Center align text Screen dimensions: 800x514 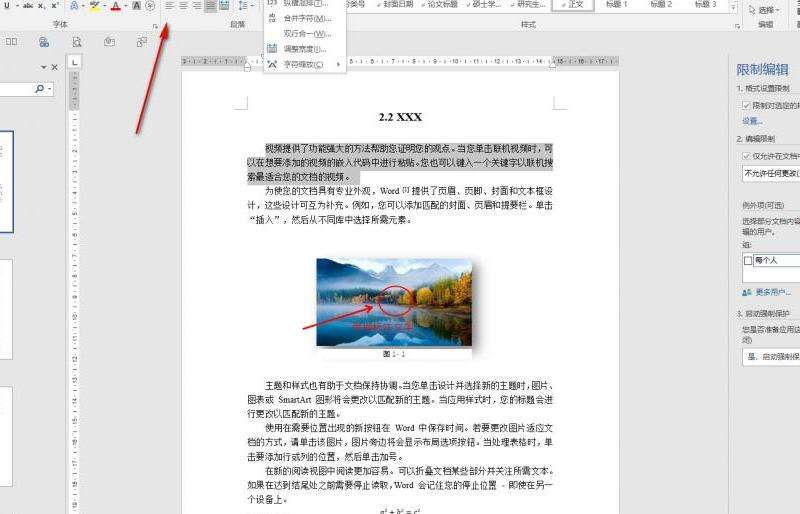pyautogui.click(x=183, y=6)
